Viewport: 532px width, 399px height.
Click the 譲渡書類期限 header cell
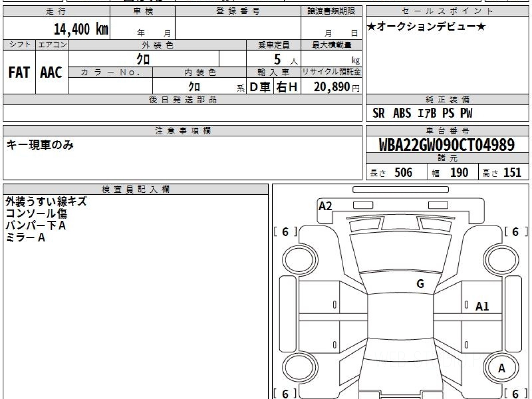point(332,12)
